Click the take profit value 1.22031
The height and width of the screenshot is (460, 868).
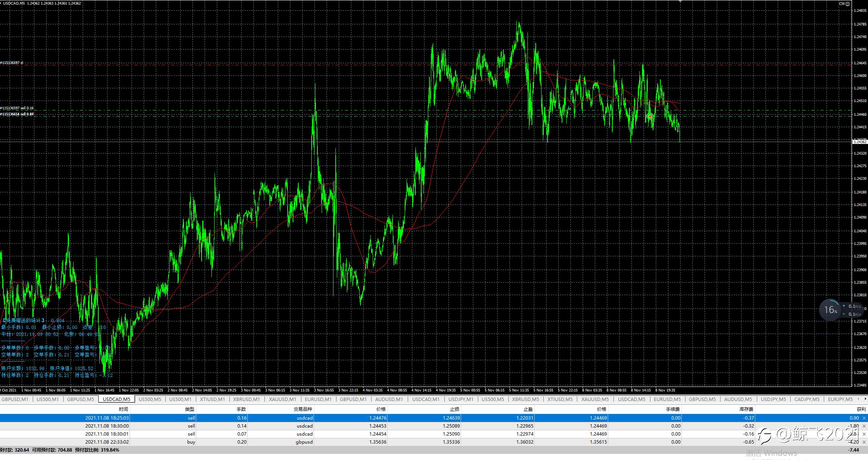tap(525, 418)
